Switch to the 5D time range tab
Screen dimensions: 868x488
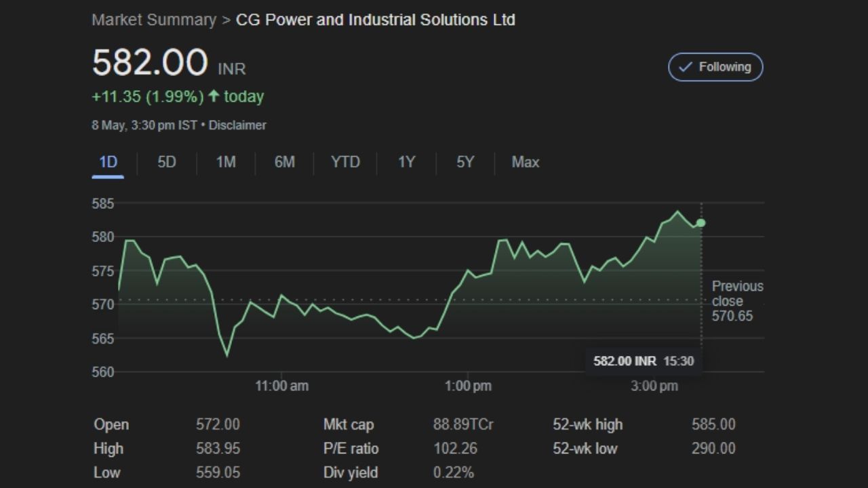[167, 162]
